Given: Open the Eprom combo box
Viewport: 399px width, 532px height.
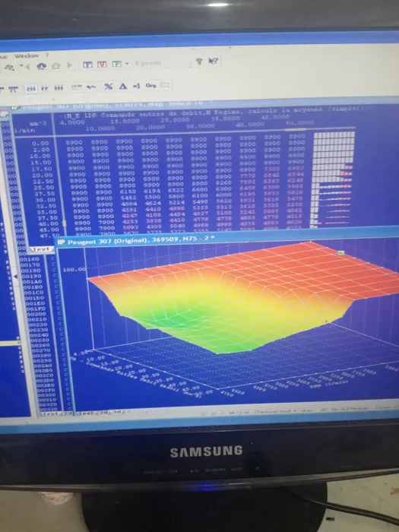Looking at the screenshot, I should 160,63.
